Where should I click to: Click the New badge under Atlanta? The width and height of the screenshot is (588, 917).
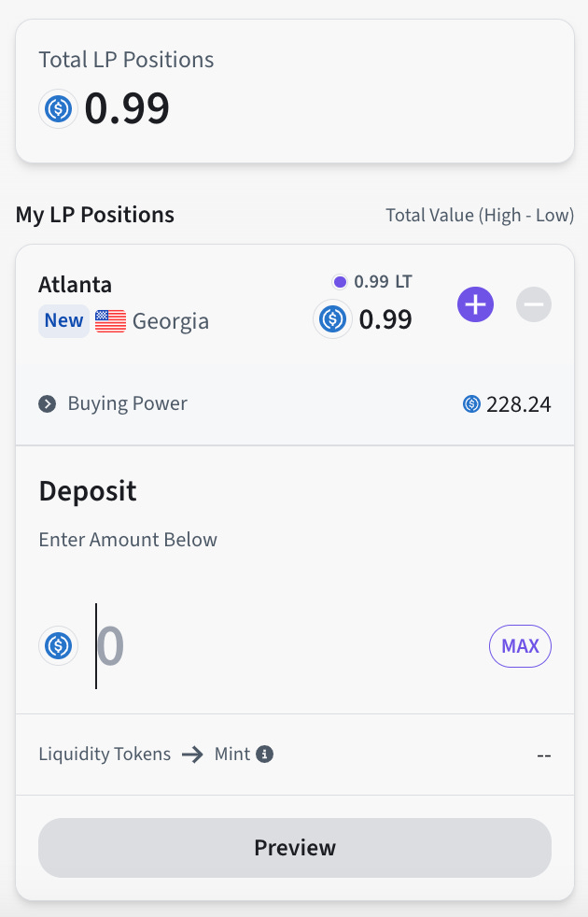63,321
